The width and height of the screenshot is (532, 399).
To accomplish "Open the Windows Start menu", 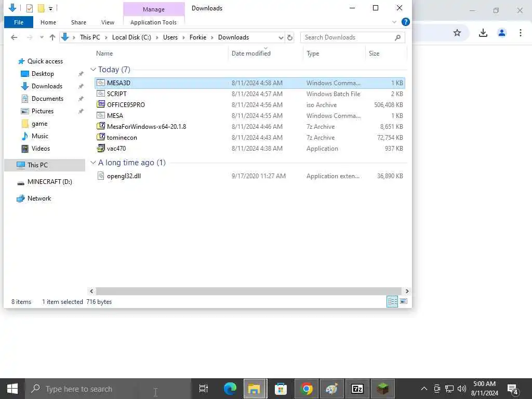I will pos(12,389).
